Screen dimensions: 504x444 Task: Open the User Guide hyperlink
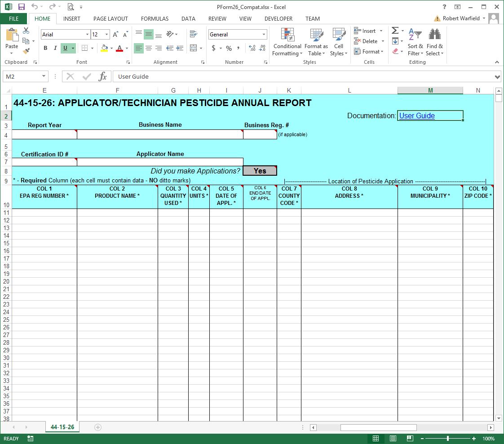417,115
